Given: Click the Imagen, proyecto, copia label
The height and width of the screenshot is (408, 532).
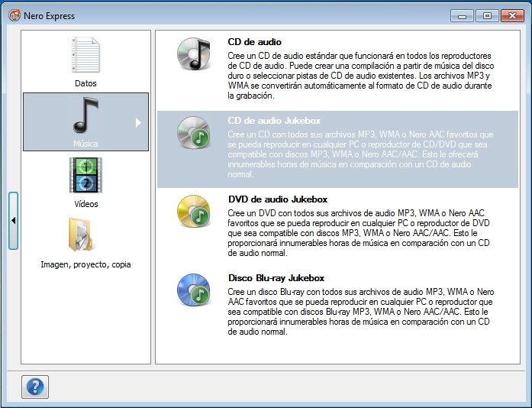Looking at the screenshot, I should point(85,264).
